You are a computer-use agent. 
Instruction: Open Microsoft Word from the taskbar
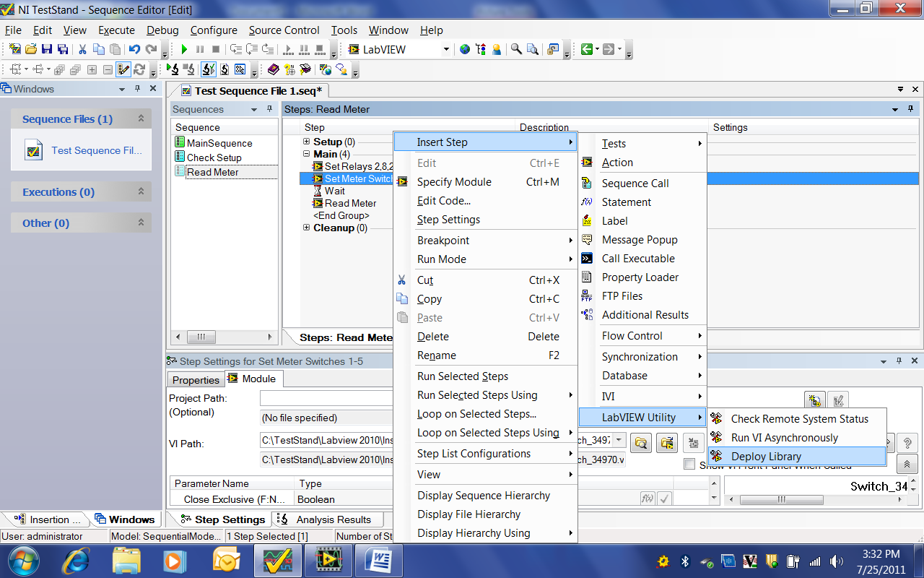(x=378, y=560)
